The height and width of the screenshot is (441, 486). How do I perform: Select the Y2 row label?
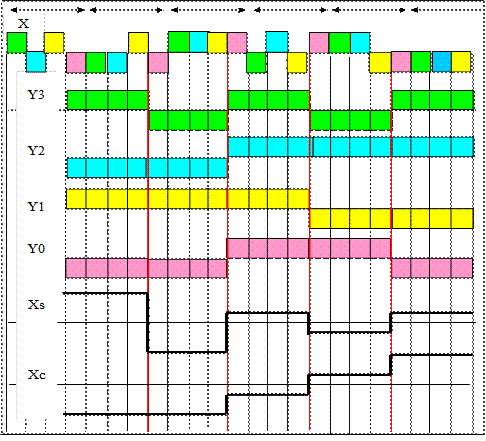click(36, 151)
